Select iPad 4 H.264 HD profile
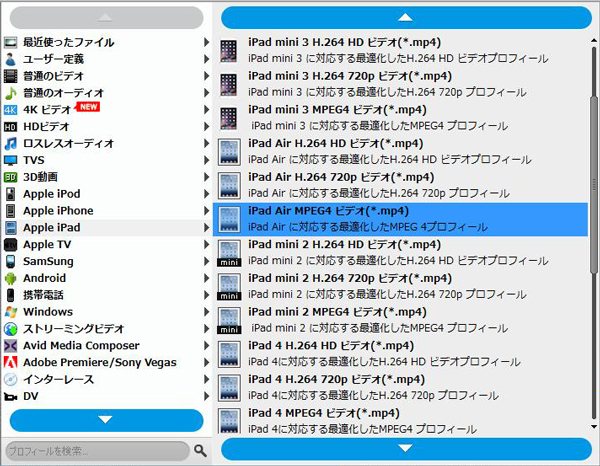 (401, 354)
